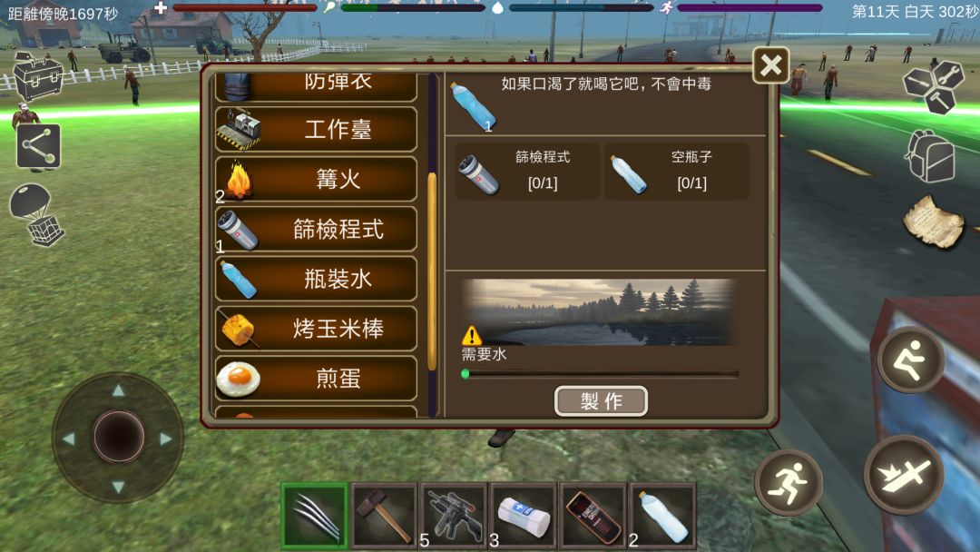
Task: Select the claws hotbar slot
Action: (314, 516)
